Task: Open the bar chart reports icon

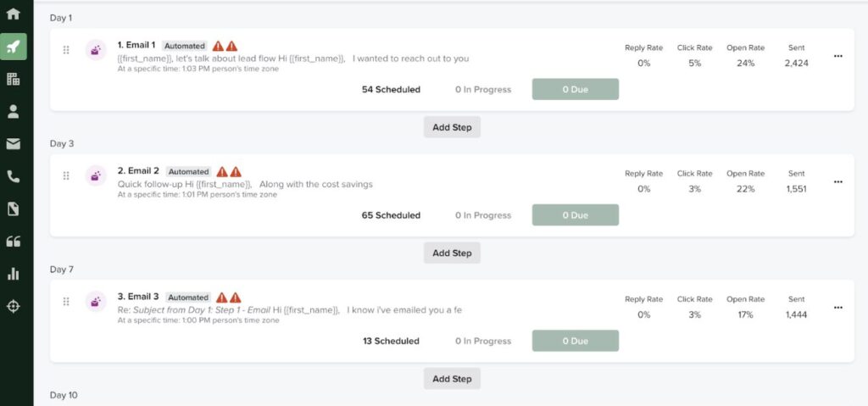Action: pyautogui.click(x=14, y=274)
